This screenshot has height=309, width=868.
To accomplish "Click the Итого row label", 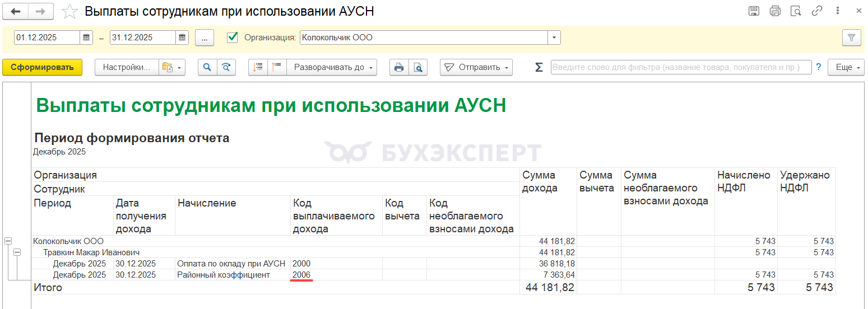I will coord(48,287).
